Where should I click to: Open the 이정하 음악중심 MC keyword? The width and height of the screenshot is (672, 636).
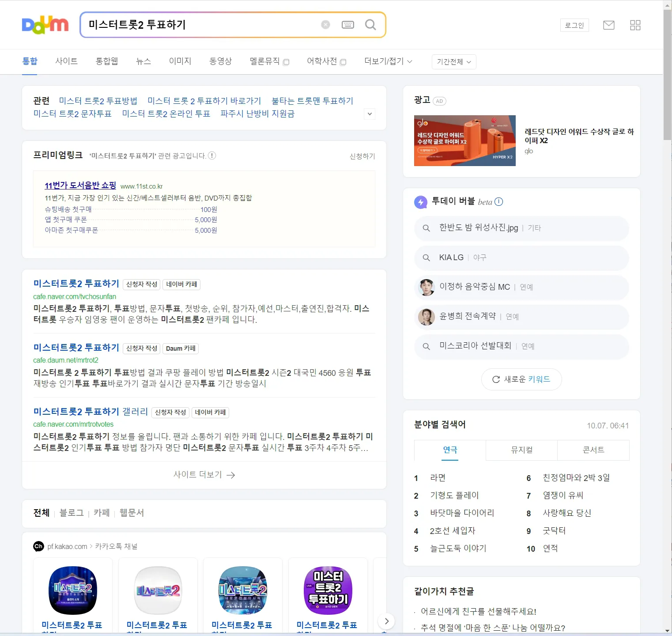tap(475, 287)
